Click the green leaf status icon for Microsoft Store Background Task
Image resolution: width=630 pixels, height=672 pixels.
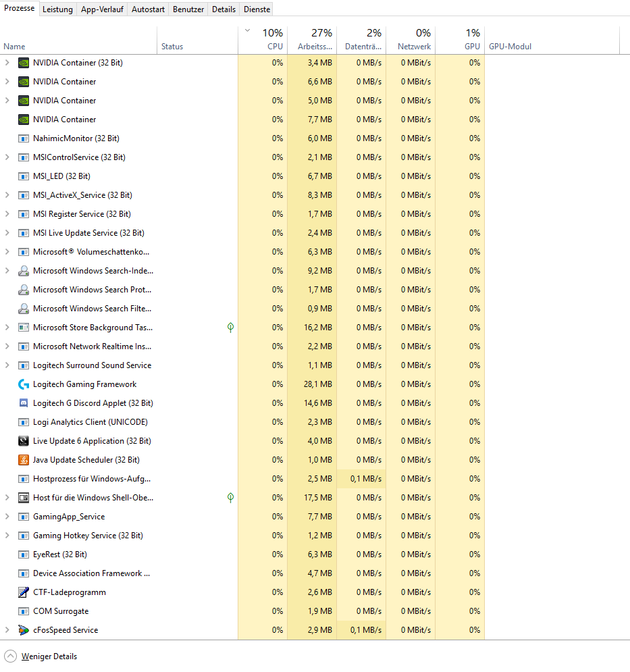(230, 328)
